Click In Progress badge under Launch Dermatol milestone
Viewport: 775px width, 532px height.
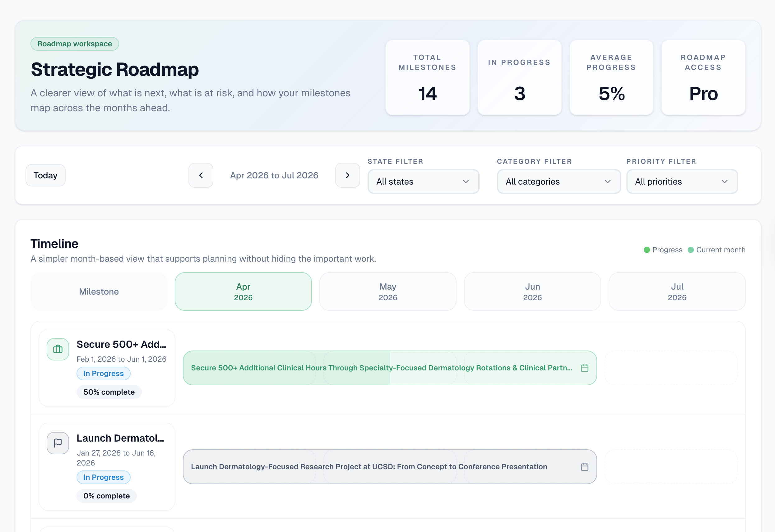pos(104,477)
